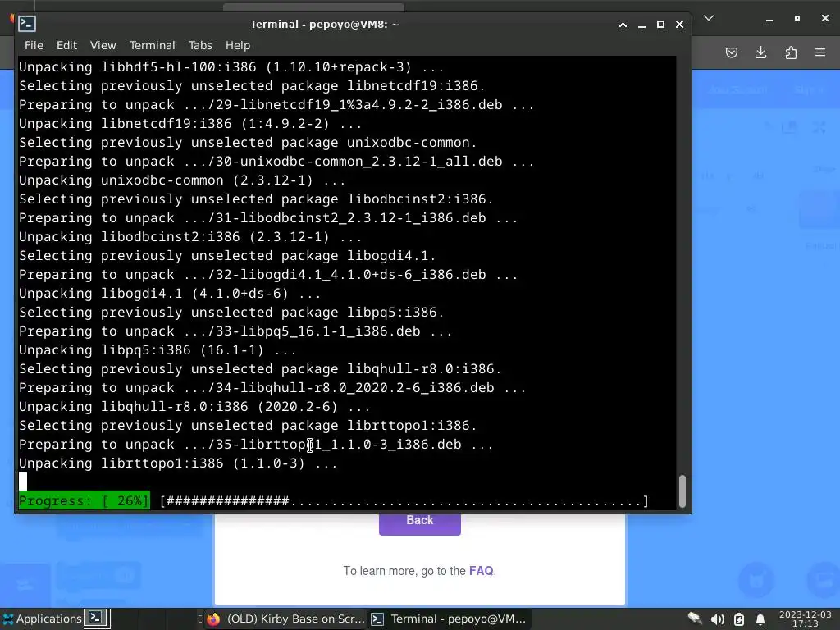Open the notifications bell tray icon
840x630 pixels.
[x=760, y=619]
